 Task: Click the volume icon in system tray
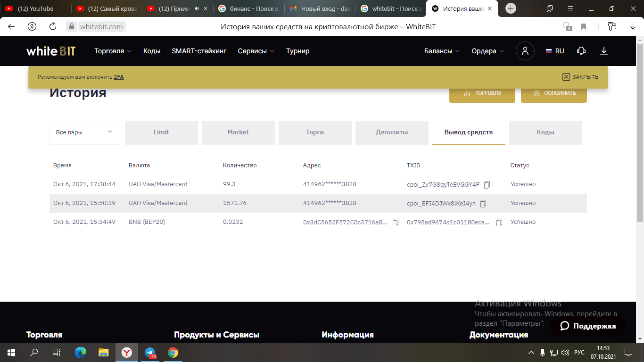coord(565,353)
